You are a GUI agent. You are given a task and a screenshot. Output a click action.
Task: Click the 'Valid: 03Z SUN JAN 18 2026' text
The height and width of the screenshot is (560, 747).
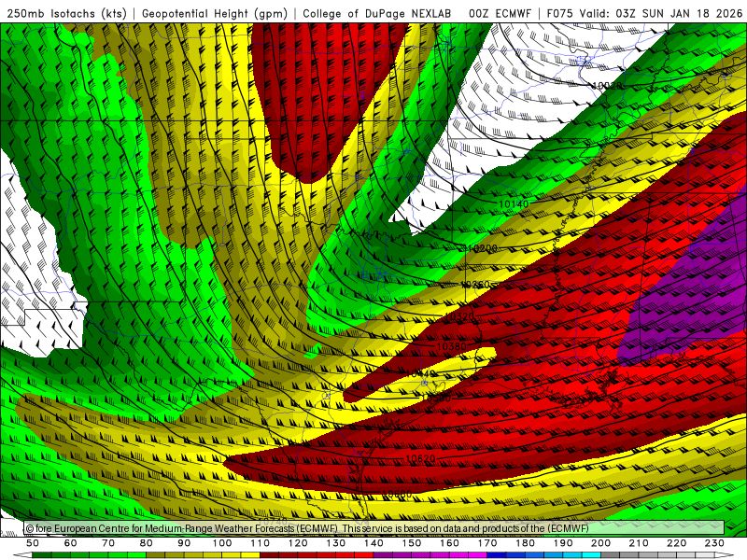tap(662, 13)
